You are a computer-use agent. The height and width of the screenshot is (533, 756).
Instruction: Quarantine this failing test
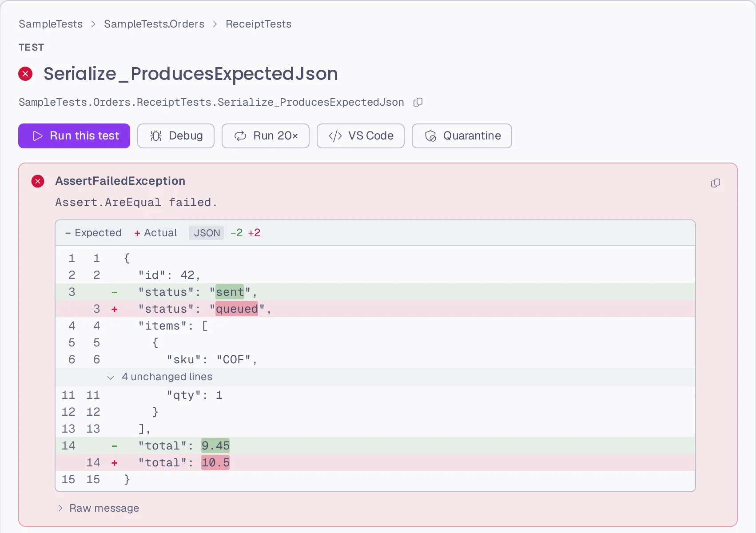(462, 136)
